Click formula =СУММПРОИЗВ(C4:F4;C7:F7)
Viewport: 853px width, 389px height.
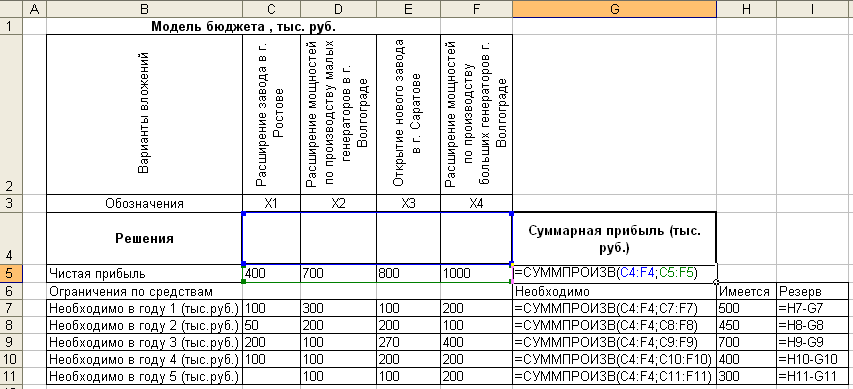pyautogui.click(x=614, y=308)
